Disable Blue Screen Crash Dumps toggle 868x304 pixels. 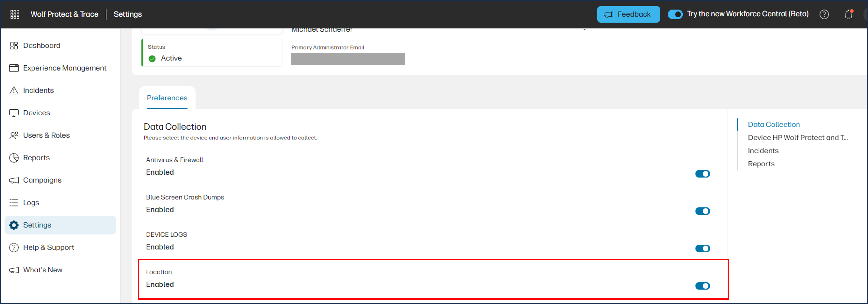click(702, 211)
